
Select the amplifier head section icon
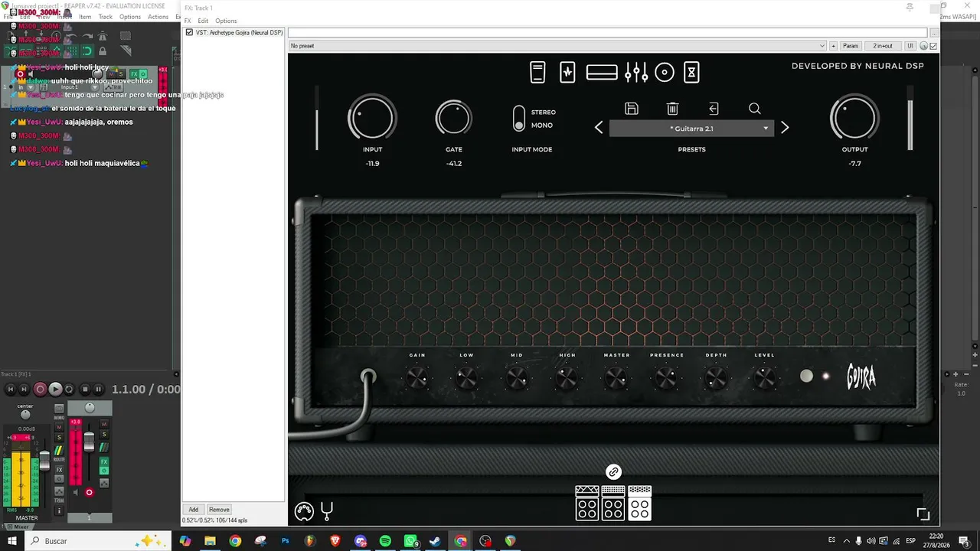(602, 72)
